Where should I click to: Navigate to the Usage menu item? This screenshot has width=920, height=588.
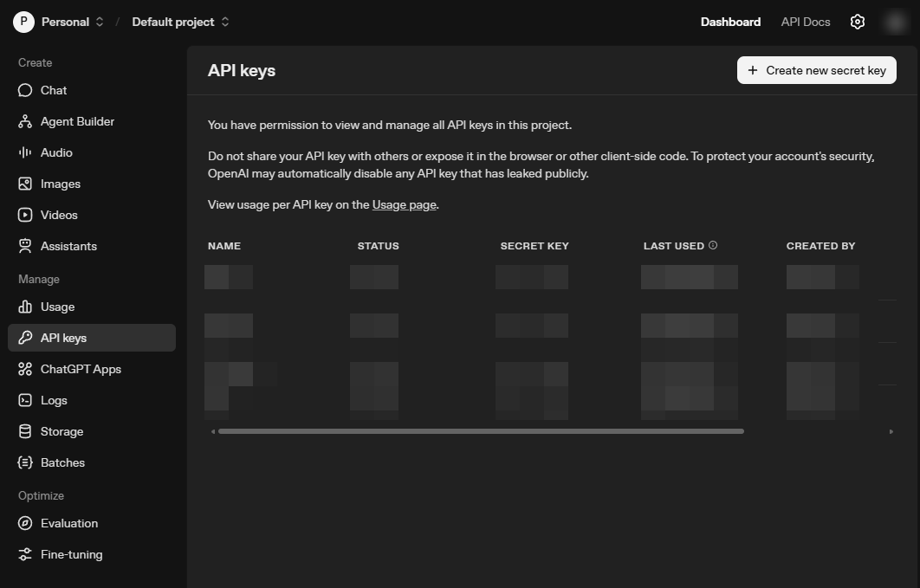[x=92, y=307]
